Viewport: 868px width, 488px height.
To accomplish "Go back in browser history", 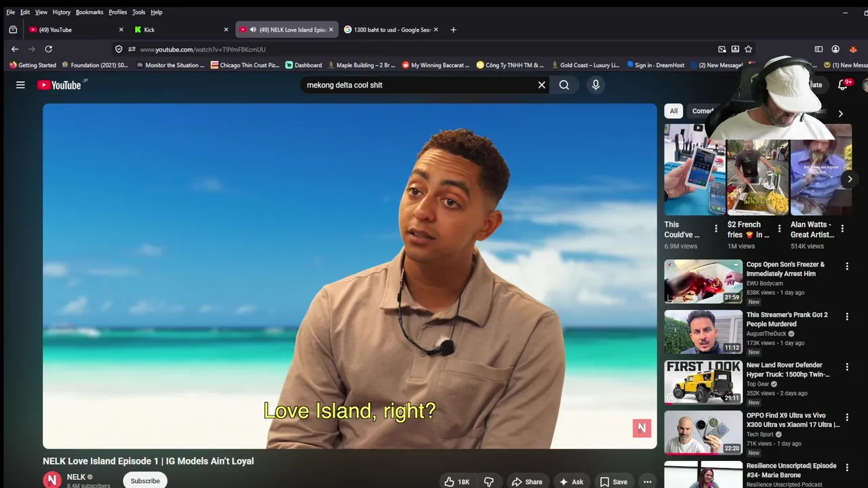I will tap(15, 49).
